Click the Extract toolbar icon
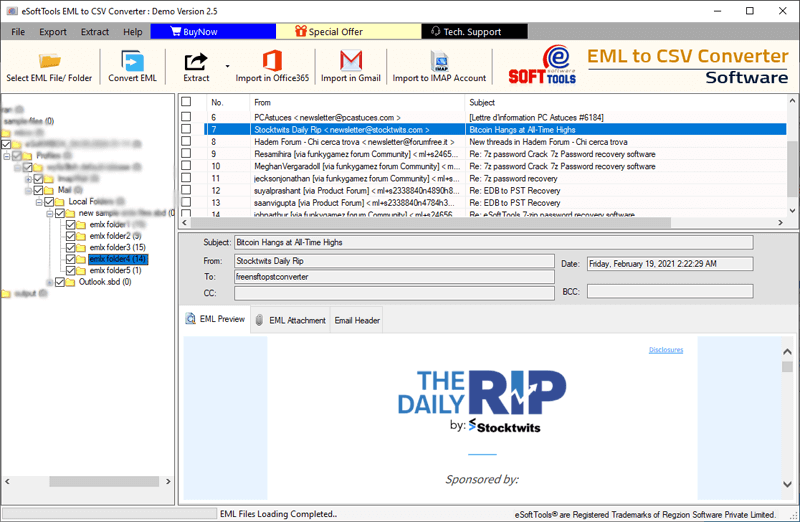 pyautogui.click(x=196, y=61)
